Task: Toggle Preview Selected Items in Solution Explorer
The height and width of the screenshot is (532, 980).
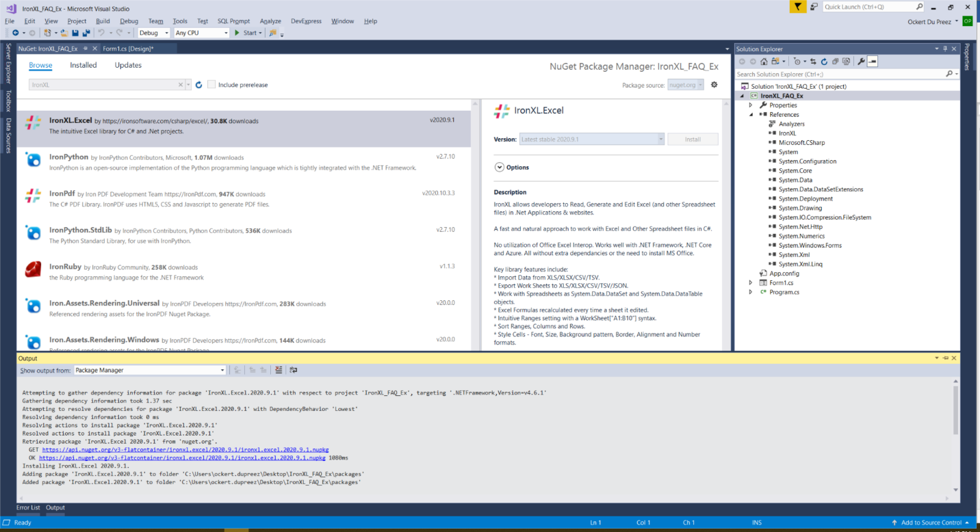Action: pyautogui.click(x=873, y=62)
